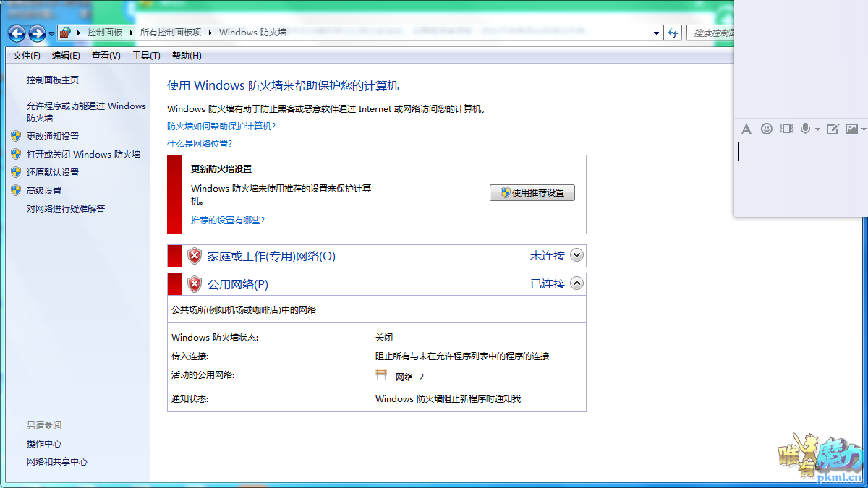
Task: Open 网络和共享中心 link
Action: click(x=57, y=461)
